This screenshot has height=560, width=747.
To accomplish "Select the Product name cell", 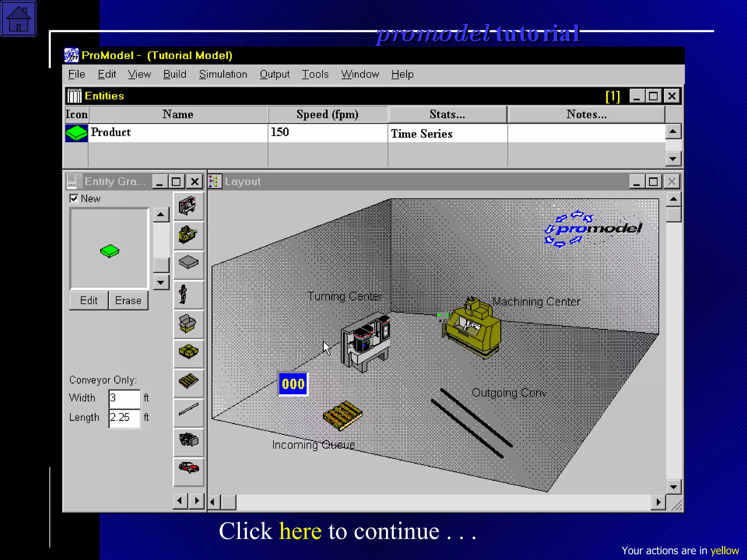I will click(178, 133).
